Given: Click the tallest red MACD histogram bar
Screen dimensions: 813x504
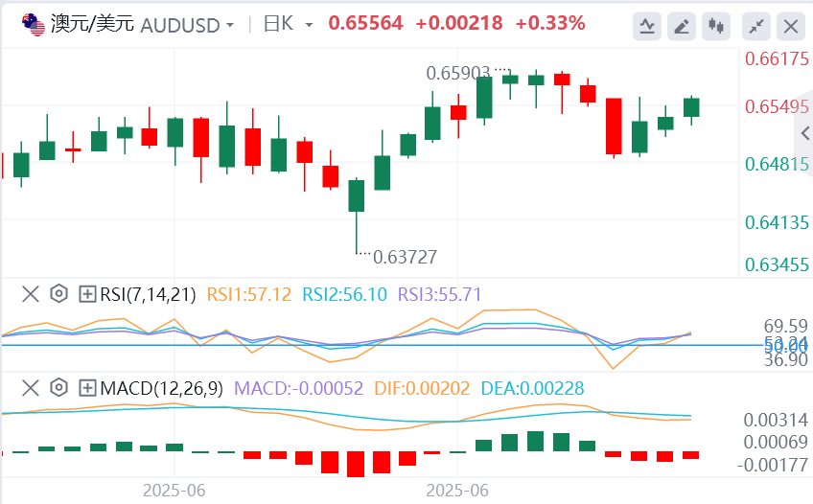Looking at the screenshot, I should pos(356,464).
